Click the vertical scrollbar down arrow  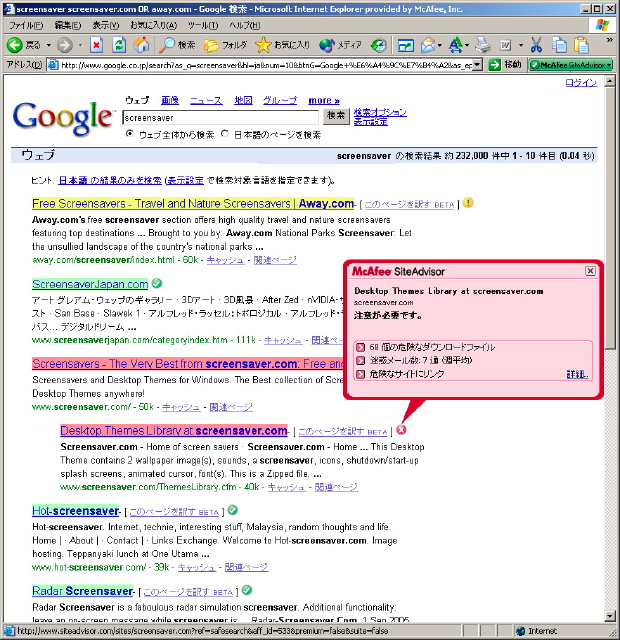coord(610,616)
